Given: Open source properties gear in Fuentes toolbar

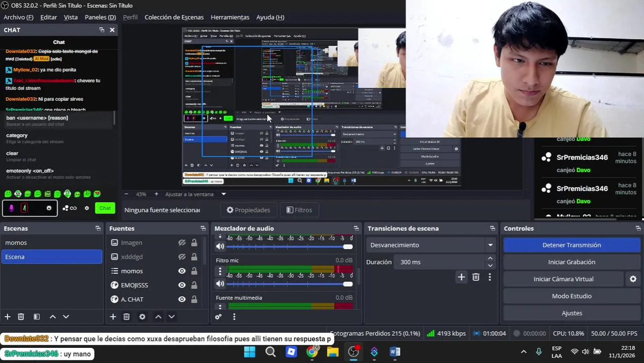Looking at the screenshot, I should pyautogui.click(x=142, y=317).
